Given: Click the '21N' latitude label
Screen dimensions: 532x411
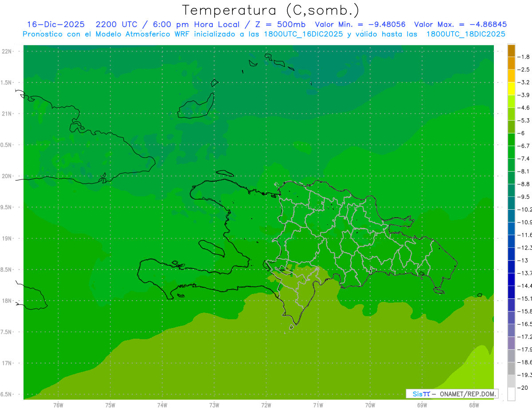Looking at the screenshot, I should click(x=7, y=114).
